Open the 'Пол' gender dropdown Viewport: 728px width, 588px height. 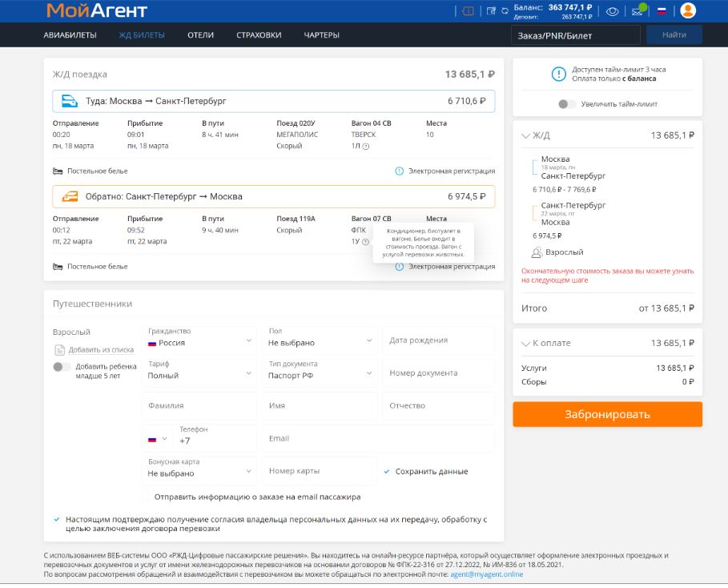click(x=320, y=341)
